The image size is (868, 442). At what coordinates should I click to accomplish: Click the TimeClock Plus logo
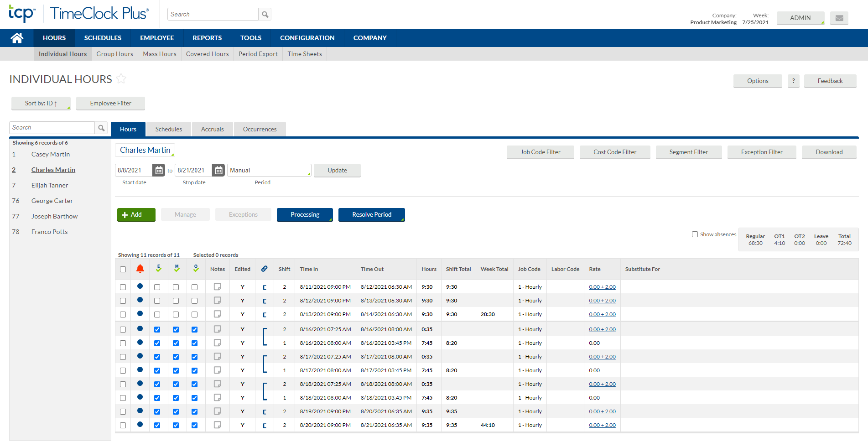[78, 14]
